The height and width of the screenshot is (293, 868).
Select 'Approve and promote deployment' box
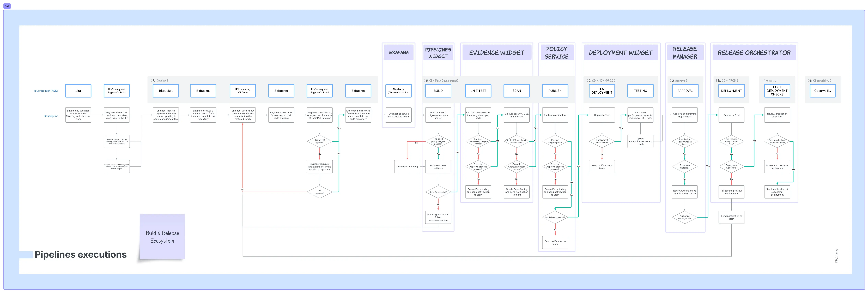point(685,115)
